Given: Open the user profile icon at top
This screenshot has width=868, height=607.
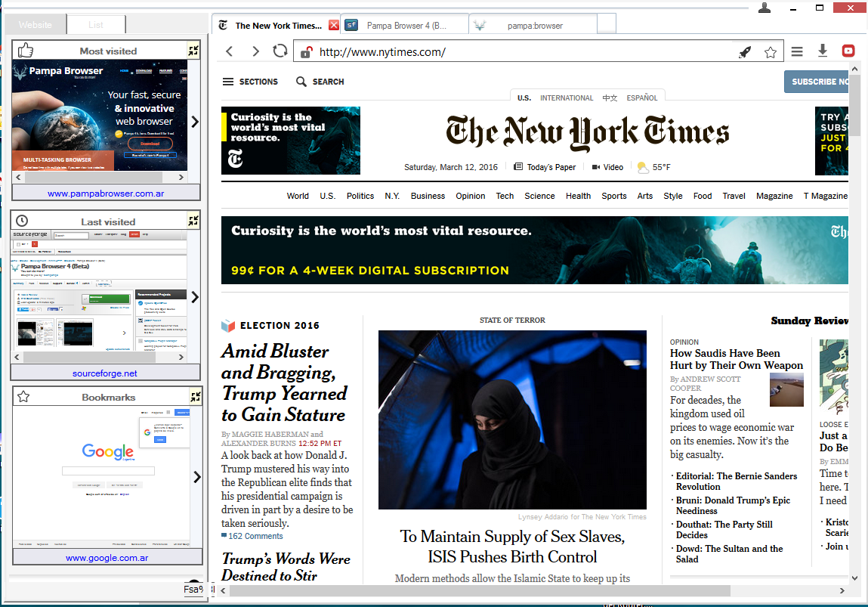Looking at the screenshot, I should [x=765, y=8].
